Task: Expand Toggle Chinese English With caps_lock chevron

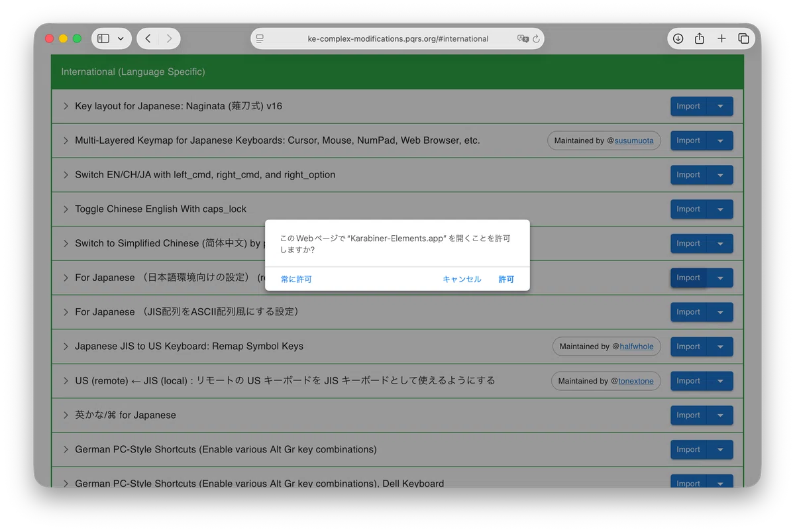Action: click(66, 209)
